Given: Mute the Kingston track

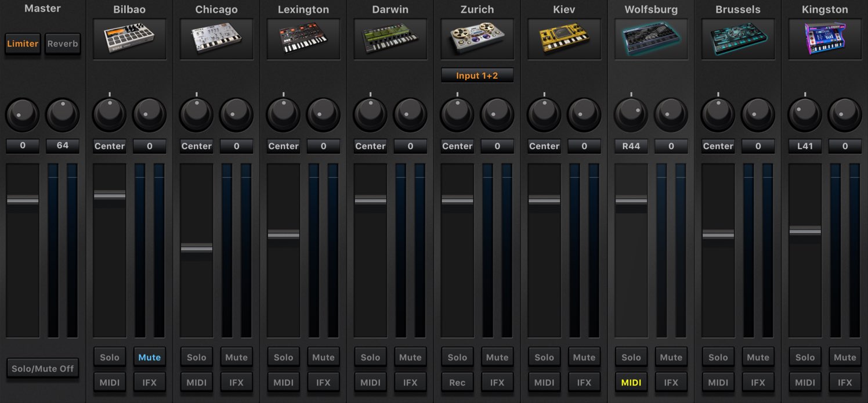Looking at the screenshot, I should coord(845,357).
